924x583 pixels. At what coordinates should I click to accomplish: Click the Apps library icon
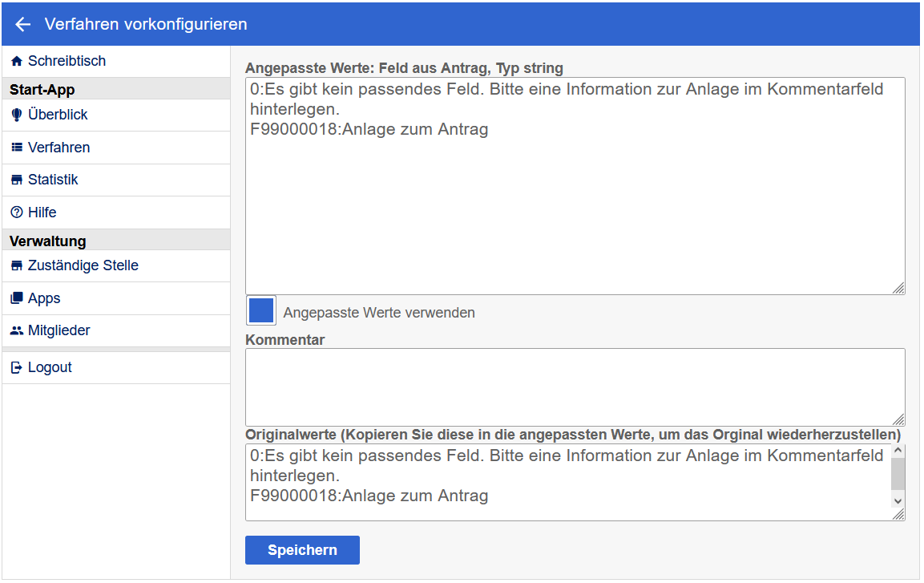pyautogui.click(x=17, y=298)
